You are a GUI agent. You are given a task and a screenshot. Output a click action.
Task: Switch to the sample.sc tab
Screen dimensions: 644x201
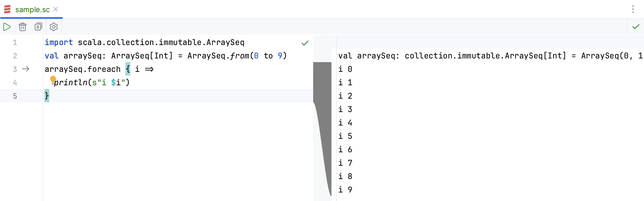(x=32, y=9)
